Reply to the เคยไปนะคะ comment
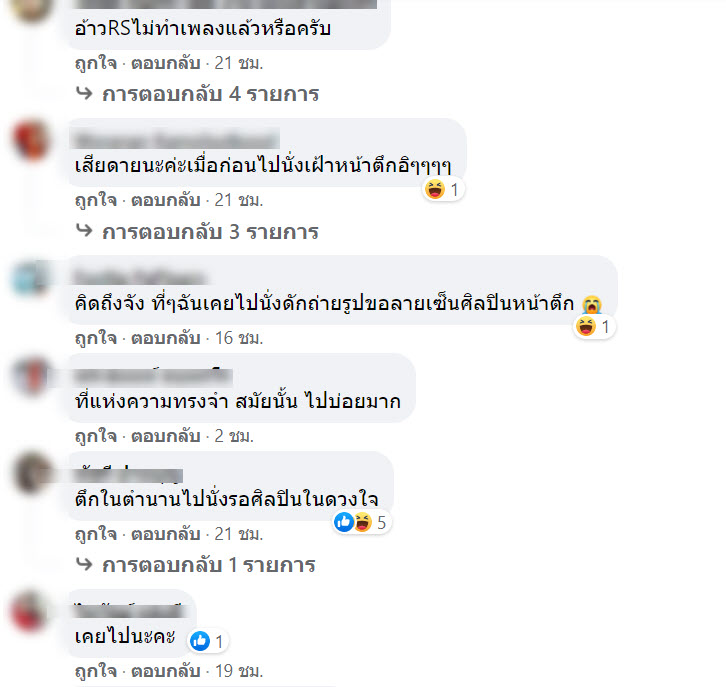 pyautogui.click(x=166, y=671)
